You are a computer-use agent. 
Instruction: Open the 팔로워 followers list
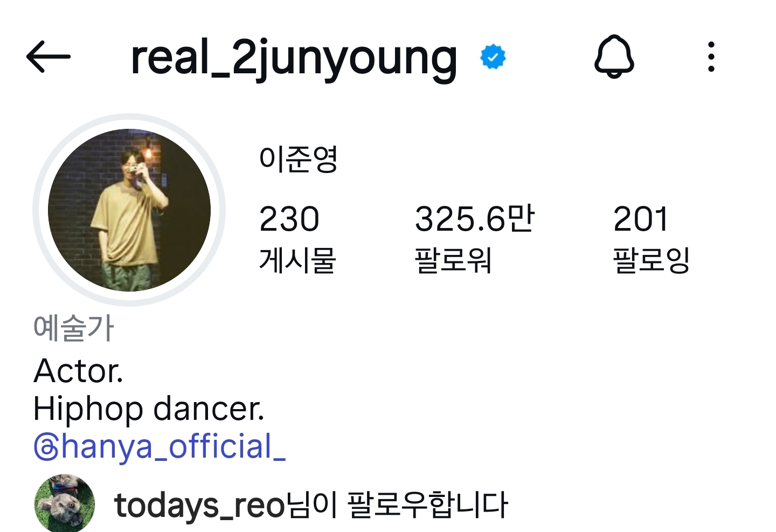[x=453, y=260]
